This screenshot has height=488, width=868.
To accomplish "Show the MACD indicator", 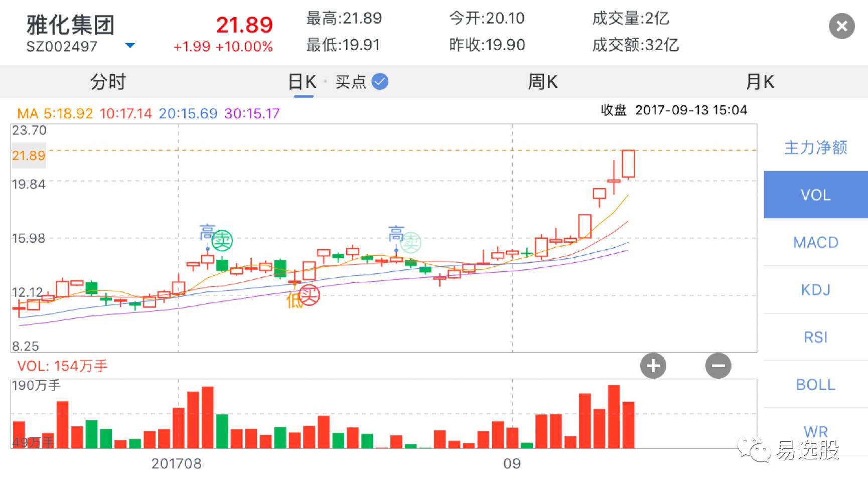I will 816,242.
